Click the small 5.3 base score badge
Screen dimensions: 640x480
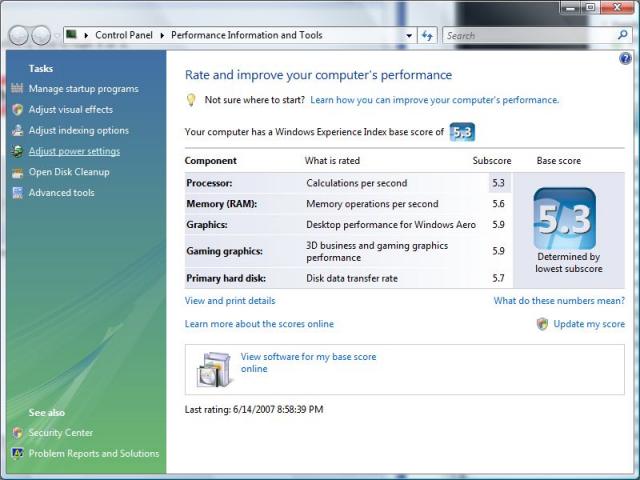pos(462,132)
